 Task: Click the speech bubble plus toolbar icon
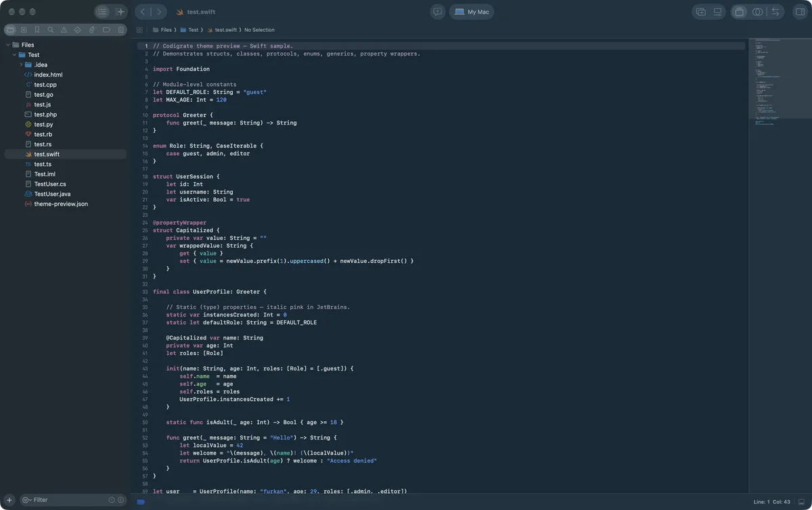[x=438, y=12]
